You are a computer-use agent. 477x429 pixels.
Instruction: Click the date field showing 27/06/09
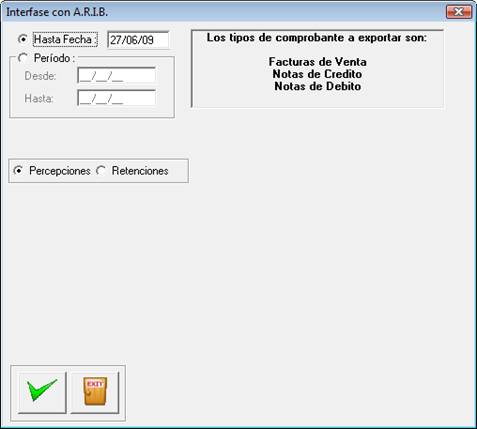138,40
